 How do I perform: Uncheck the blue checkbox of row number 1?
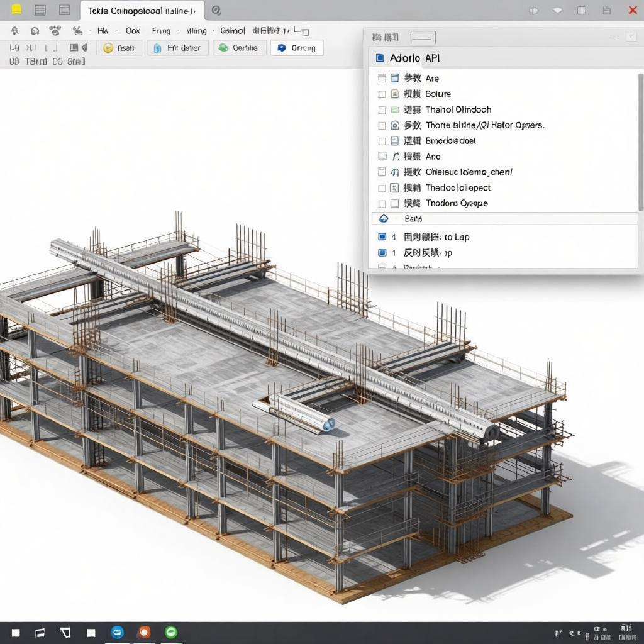[x=382, y=253]
